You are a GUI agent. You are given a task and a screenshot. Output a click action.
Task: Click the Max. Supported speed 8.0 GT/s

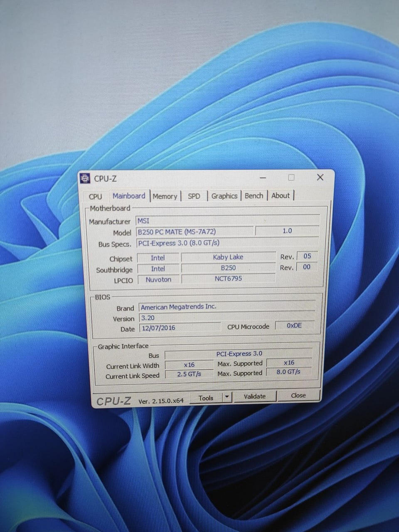point(288,372)
